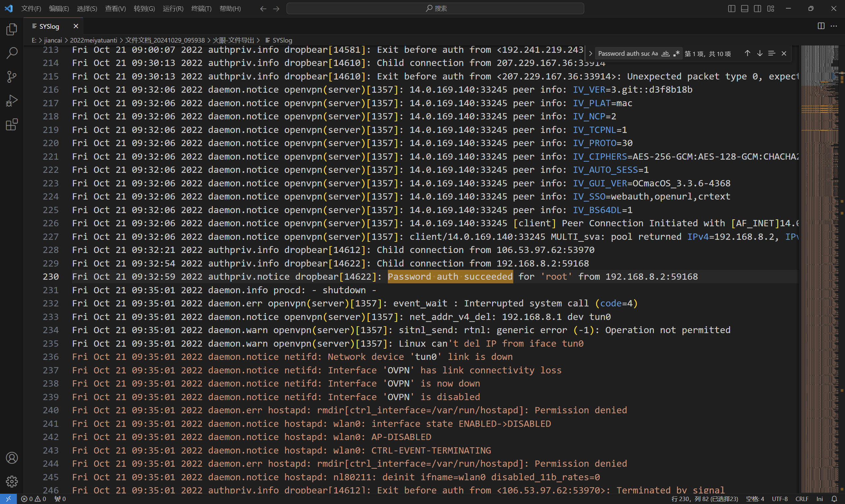The image size is (845, 504).
Task: Open notifications bell in status bar
Action: [834, 499]
